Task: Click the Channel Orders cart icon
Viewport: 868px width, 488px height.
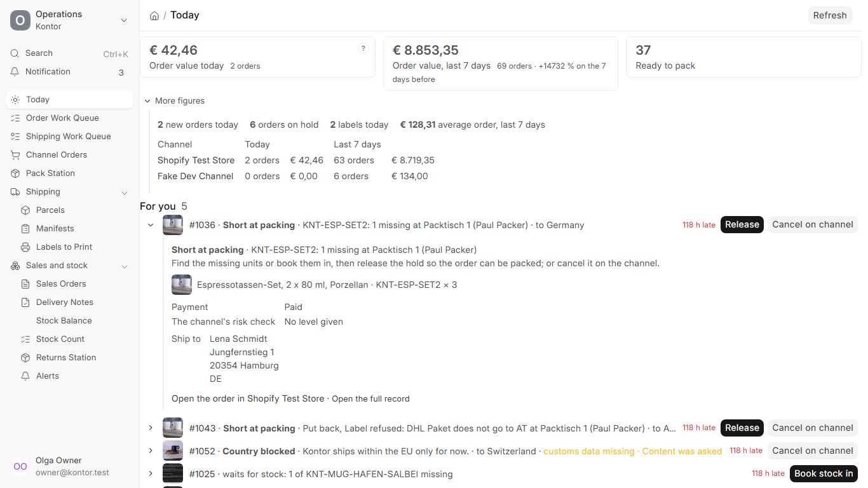Action: [15, 155]
